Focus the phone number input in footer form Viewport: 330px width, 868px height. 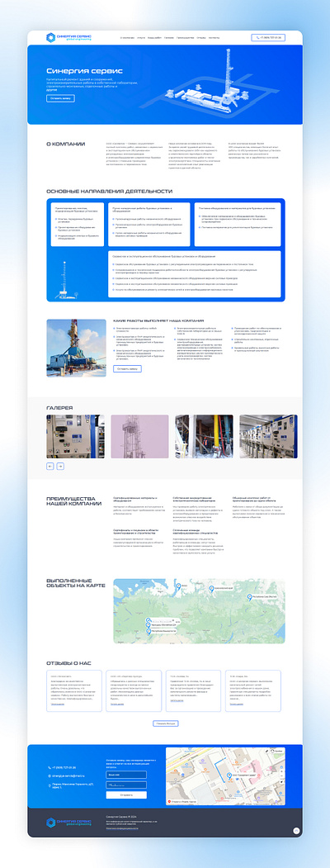pyautogui.click(x=126, y=785)
